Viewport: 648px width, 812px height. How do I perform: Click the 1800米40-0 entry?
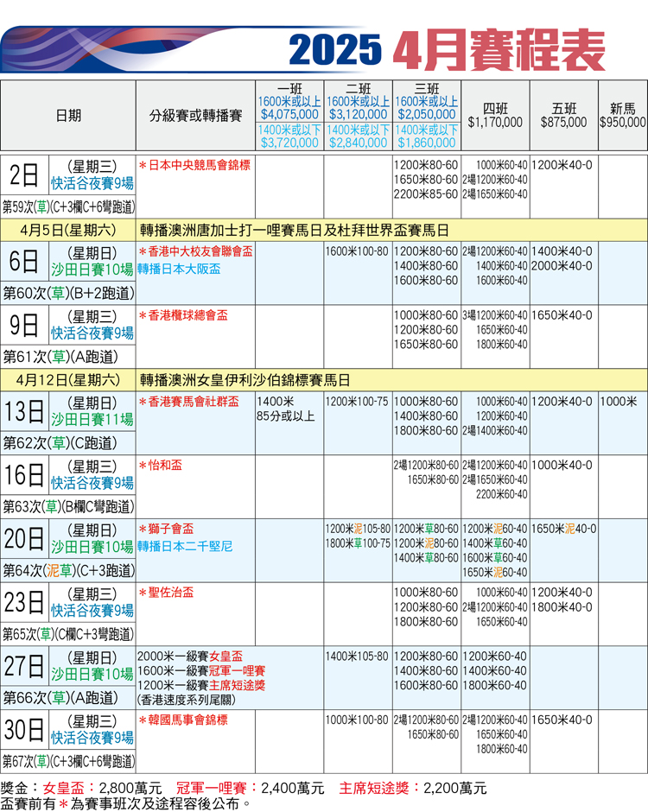click(562, 607)
